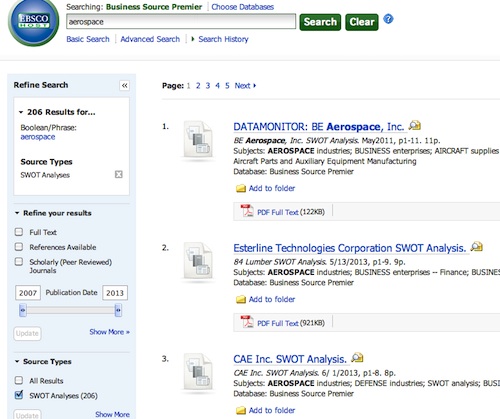The height and width of the screenshot is (419, 500).
Task: Tick Scholarly (Peer Reviewed) Journals checkbox
Action: (x=19, y=262)
